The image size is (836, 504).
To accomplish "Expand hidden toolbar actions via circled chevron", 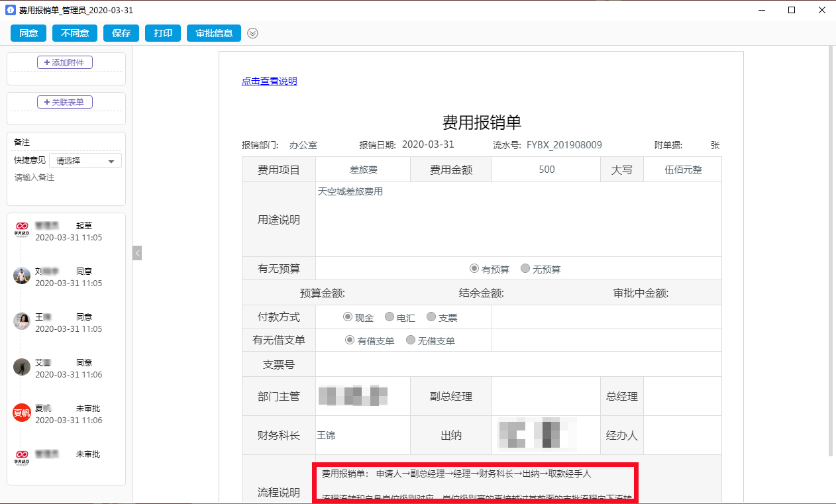I will tap(252, 32).
